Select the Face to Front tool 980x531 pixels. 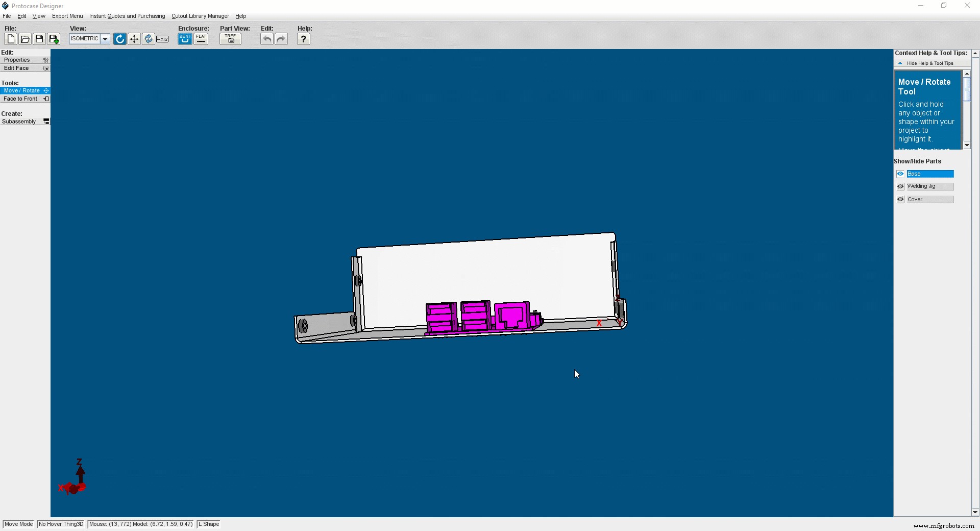click(x=24, y=99)
